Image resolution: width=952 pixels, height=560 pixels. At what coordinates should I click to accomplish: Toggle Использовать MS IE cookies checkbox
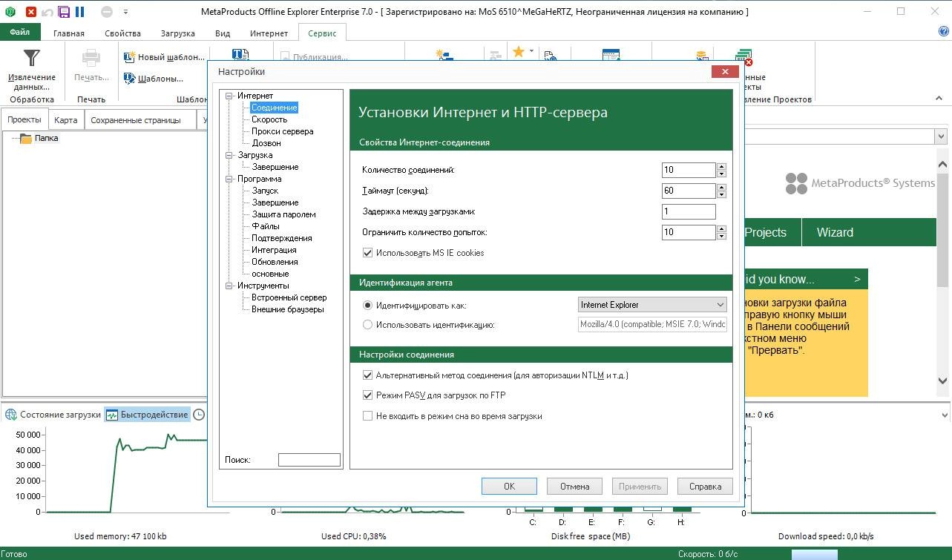click(367, 253)
